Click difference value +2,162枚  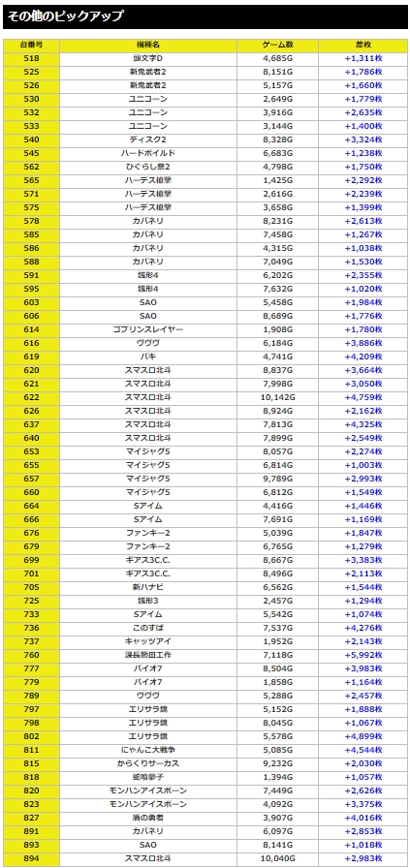coord(363,411)
